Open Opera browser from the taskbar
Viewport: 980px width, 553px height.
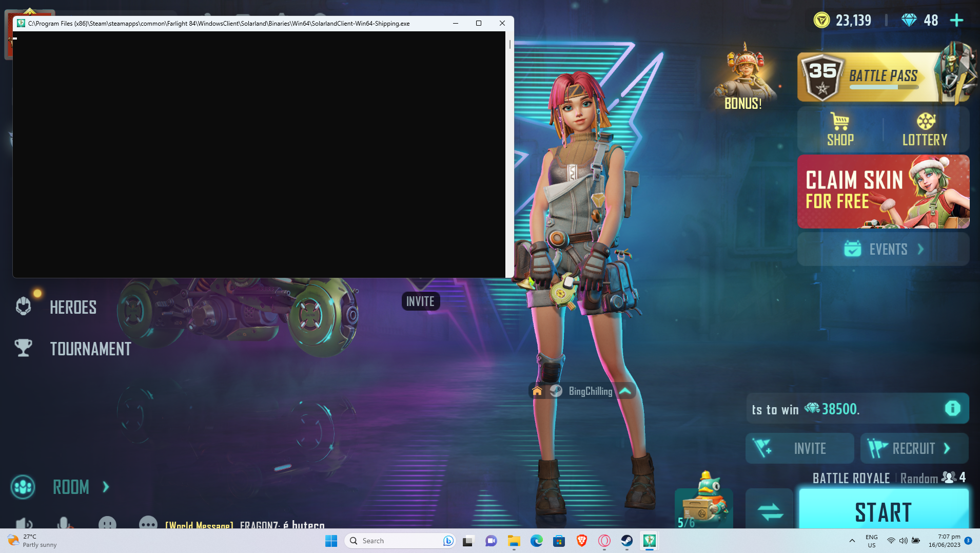pos(604,541)
